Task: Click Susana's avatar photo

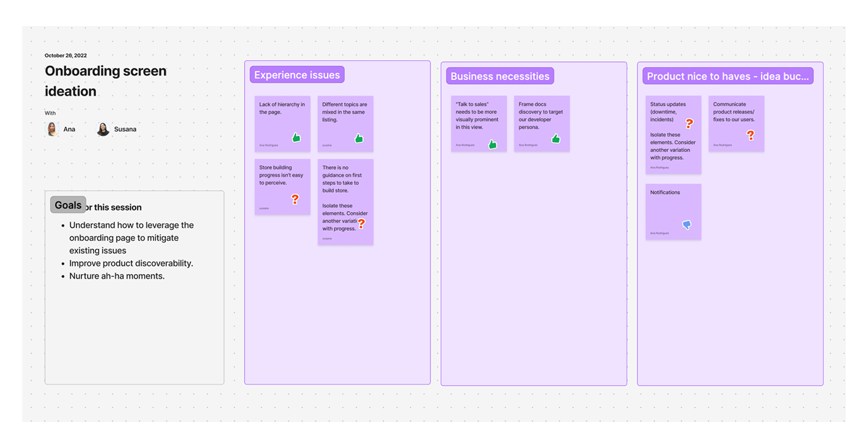Action: tap(103, 129)
